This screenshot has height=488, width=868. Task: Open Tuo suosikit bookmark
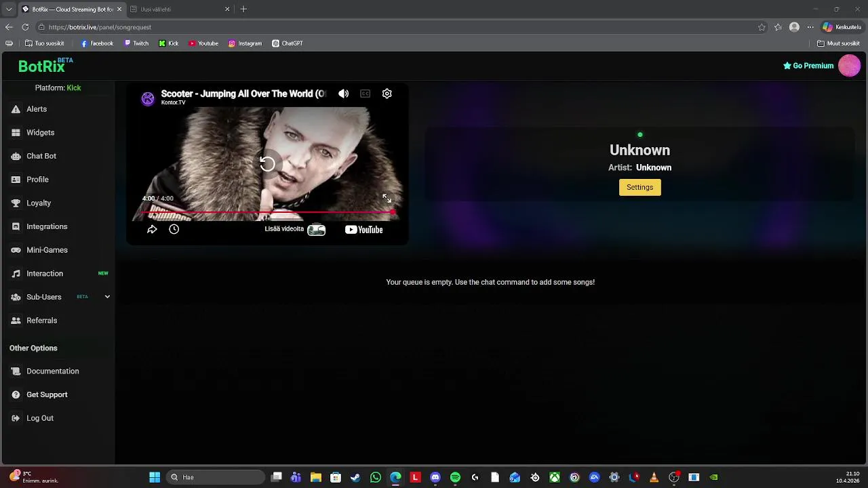[x=45, y=43]
